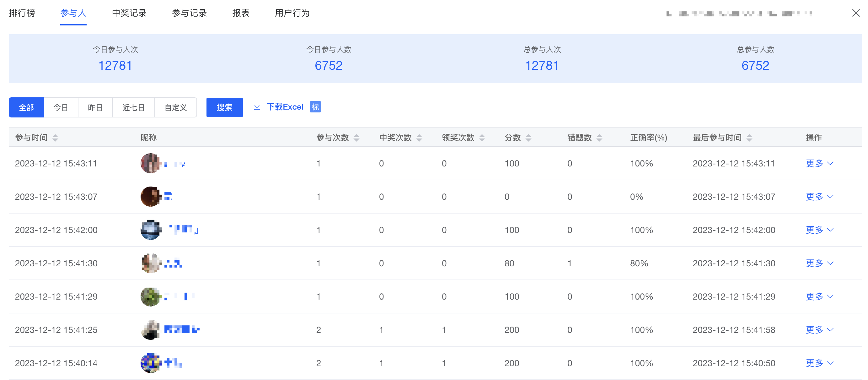Expand 更多 menu for 15:43:07 row
Screen dimensions: 868x380
(819, 197)
